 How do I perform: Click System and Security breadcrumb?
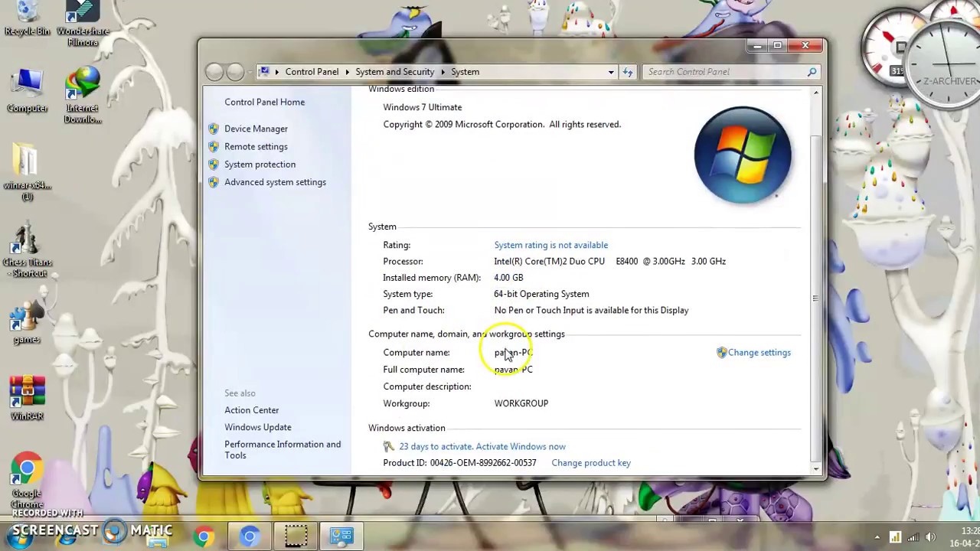[x=394, y=72]
